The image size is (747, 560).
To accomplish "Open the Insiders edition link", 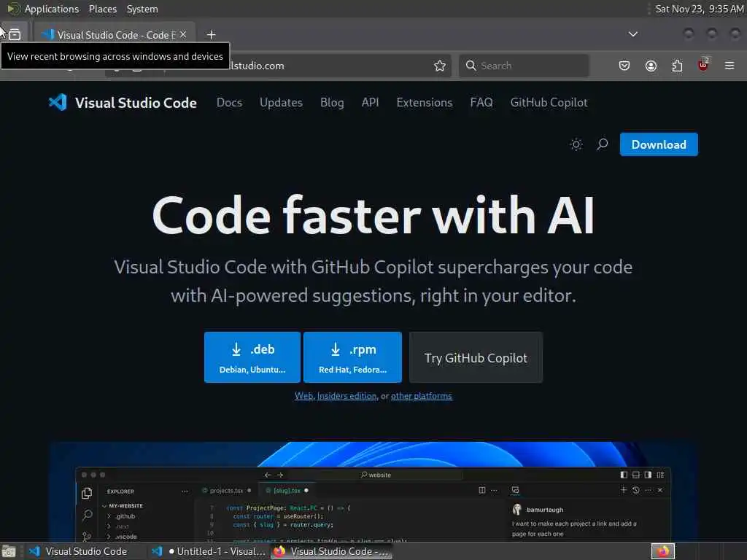I will click(x=347, y=396).
